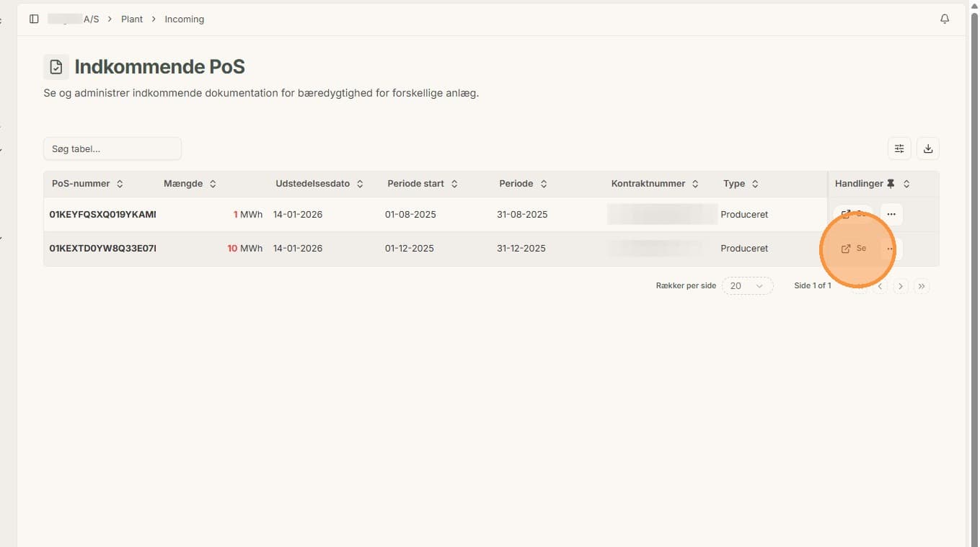Click sort arrows next to Handlinger pin
980x547 pixels.
pyautogui.click(x=906, y=184)
